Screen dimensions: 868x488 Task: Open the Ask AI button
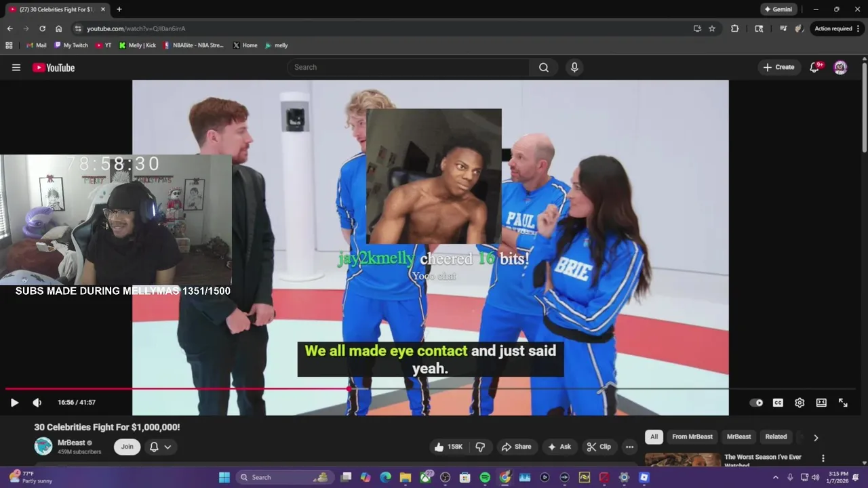(x=559, y=447)
